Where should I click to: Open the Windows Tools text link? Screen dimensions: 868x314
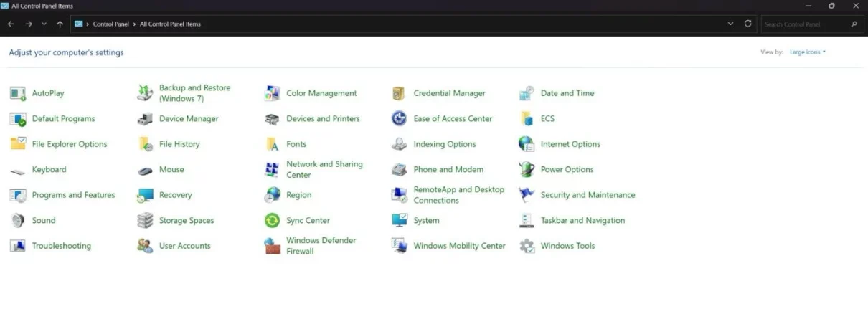[x=568, y=246]
